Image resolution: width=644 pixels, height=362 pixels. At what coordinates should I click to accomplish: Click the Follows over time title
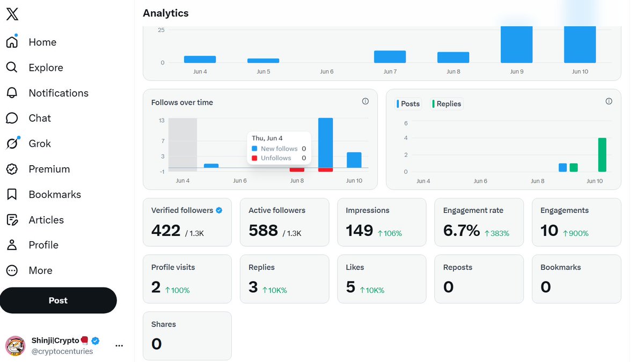coord(182,102)
